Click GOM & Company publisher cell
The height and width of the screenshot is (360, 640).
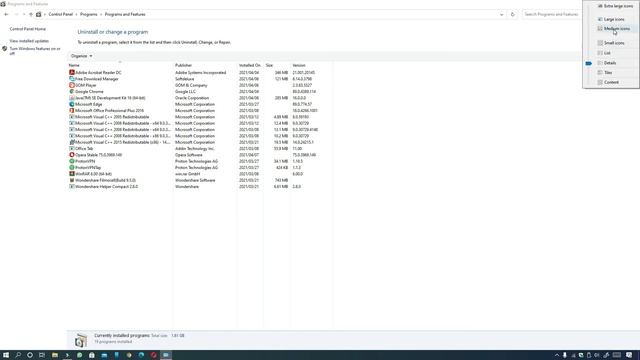(191, 85)
